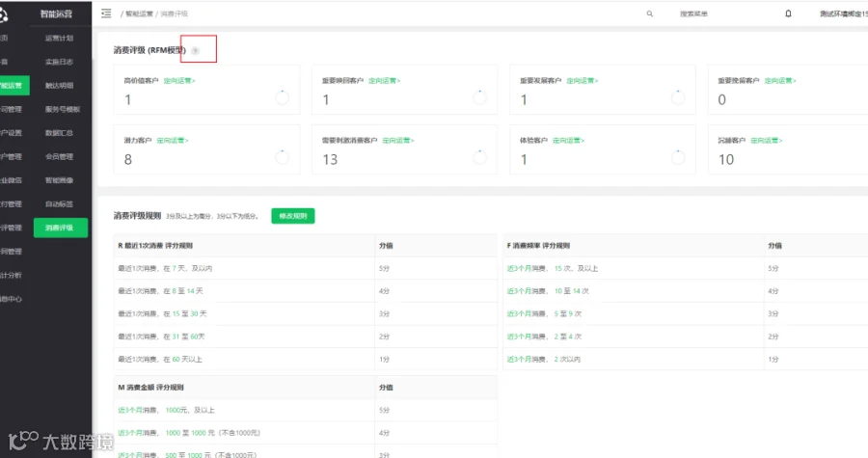The width and height of the screenshot is (868, 458).
Task: Click row '最近1次消费，在 7 天、及以内'
Action: click(x=305, y=268)
